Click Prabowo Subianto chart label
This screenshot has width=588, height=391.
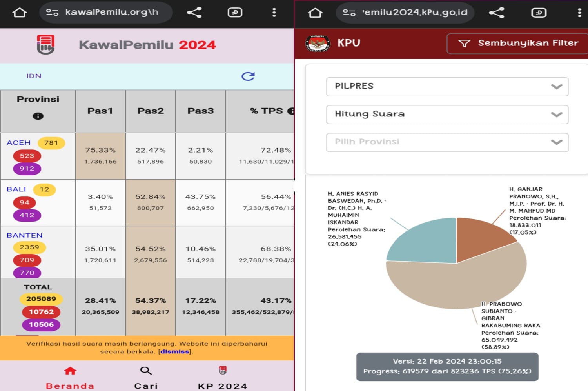(511, 326)
